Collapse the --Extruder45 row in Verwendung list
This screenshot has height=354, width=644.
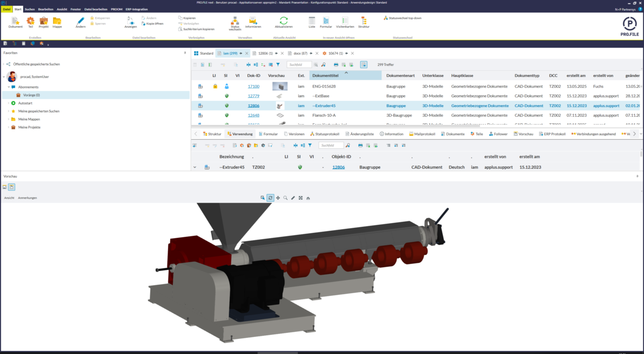pyautogui.click(x=195, y=167)
